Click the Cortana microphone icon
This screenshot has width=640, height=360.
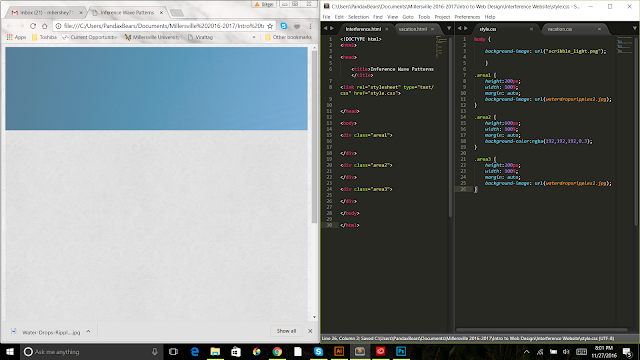point(154,351)
